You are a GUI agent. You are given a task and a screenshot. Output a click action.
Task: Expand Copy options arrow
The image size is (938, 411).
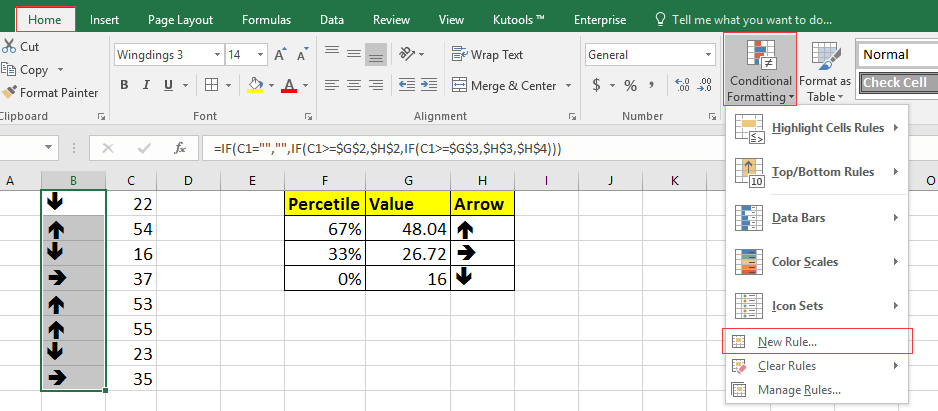(60, 69)
